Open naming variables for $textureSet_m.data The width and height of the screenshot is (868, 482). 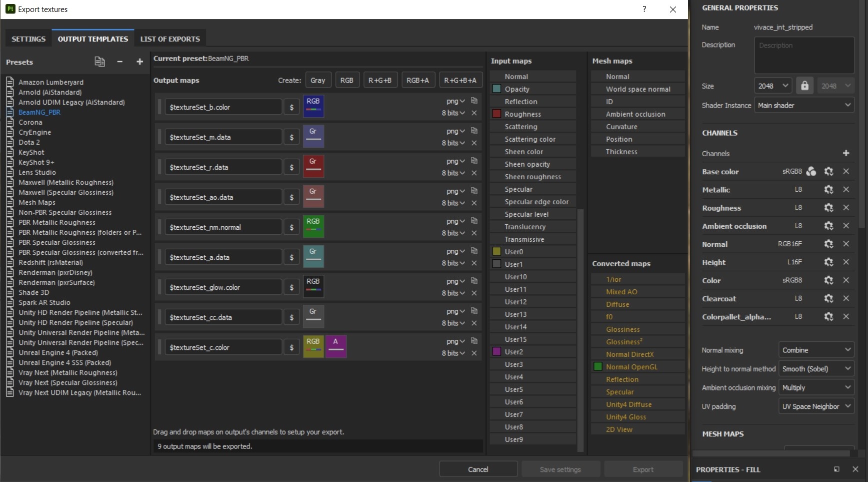[x=291, y=137]
